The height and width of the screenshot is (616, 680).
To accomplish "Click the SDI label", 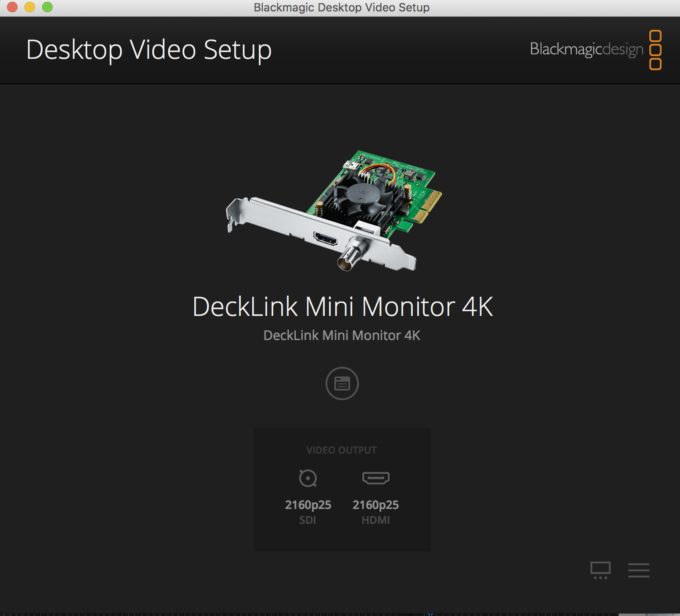I will (308, 520).
